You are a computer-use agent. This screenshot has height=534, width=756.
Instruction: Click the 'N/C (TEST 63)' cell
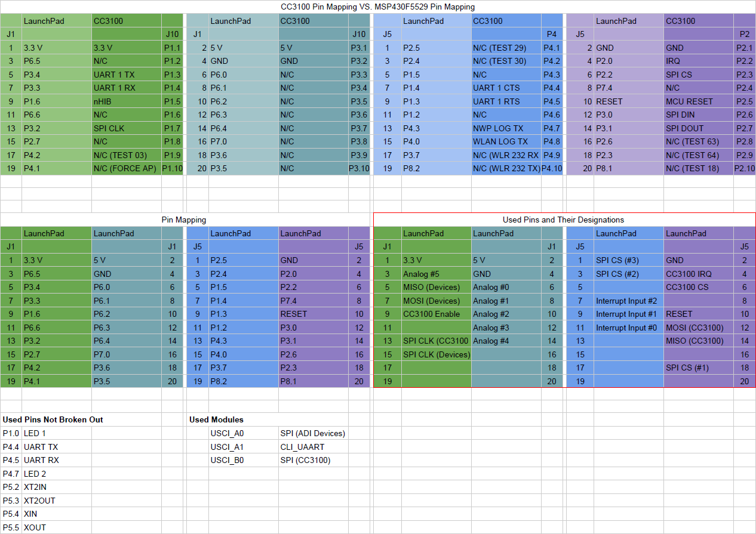(699, 141)
